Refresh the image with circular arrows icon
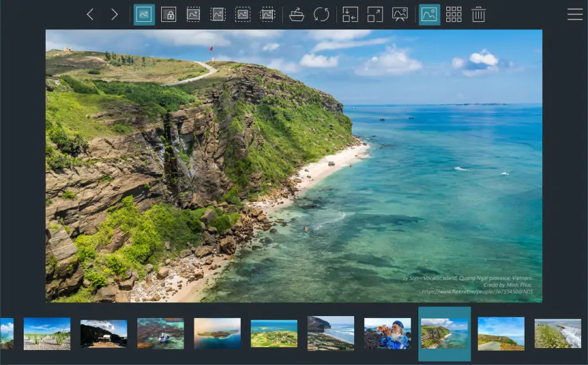588x365 pixels. (322, 14)
